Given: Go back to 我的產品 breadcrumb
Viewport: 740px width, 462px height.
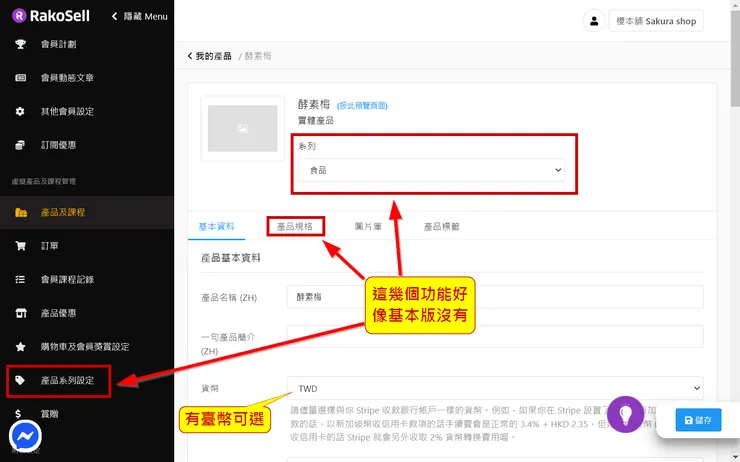Looking at the screenshot, I should pos(209,56).
